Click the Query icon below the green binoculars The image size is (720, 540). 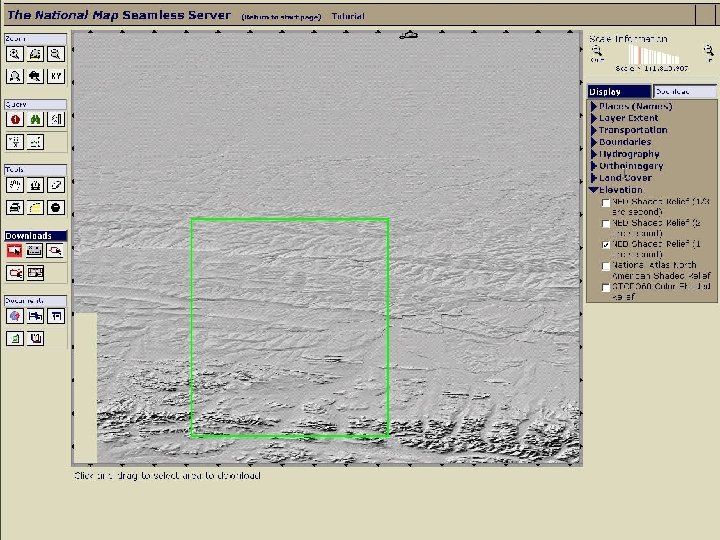coord(35,142)
